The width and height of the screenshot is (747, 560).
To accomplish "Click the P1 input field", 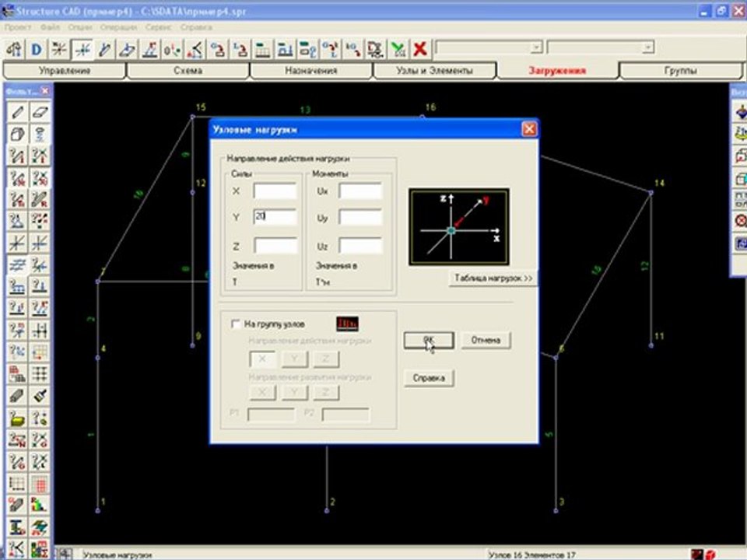I will [271, 415].
